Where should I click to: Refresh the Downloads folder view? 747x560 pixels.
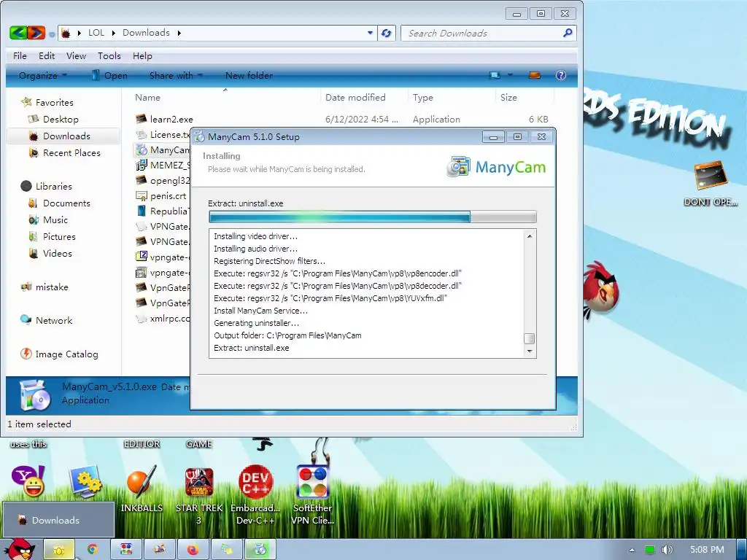pos(387,33)
